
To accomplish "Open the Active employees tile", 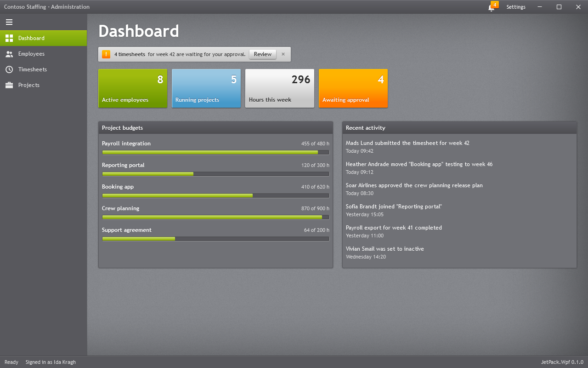I will (133, 88).
